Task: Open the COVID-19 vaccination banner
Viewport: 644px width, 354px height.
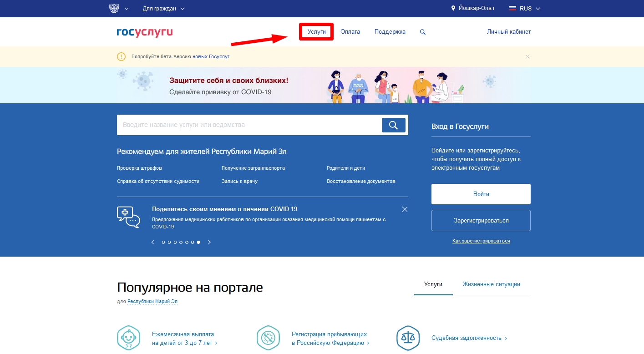Action: click(x=322, y=85)
